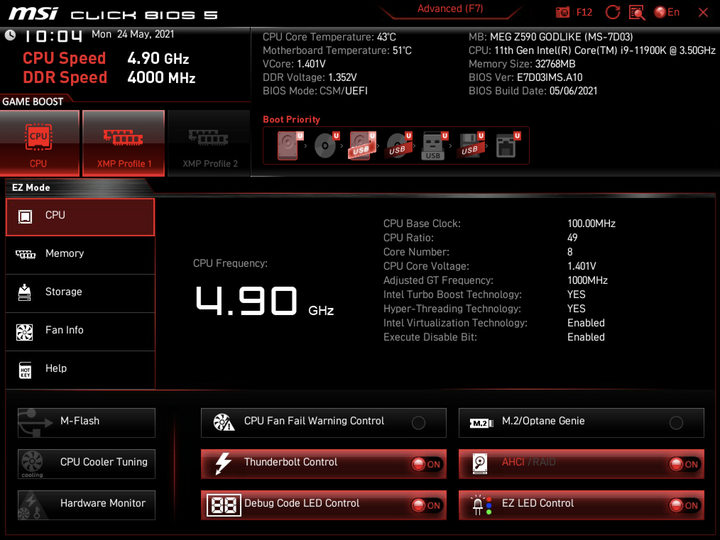Select first hard disk boot device icon
This screenshot has height=540, width=720.
pos(290,146)
